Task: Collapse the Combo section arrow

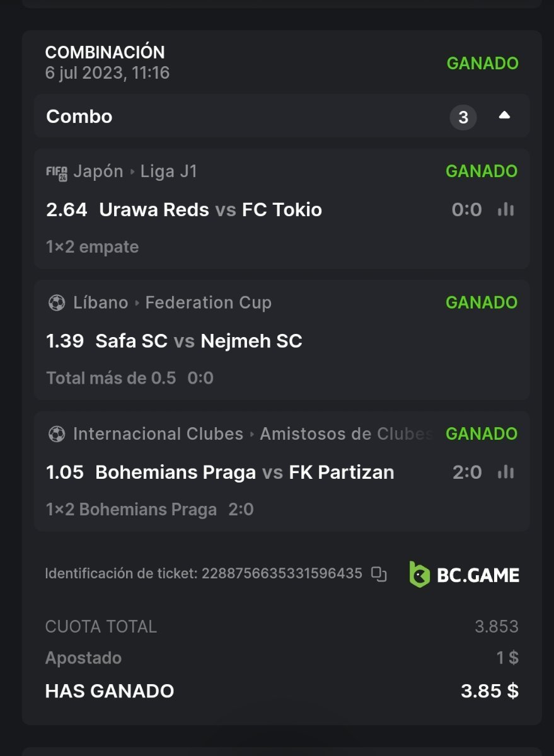Action: pyautogui.click(x=504, y=116)
